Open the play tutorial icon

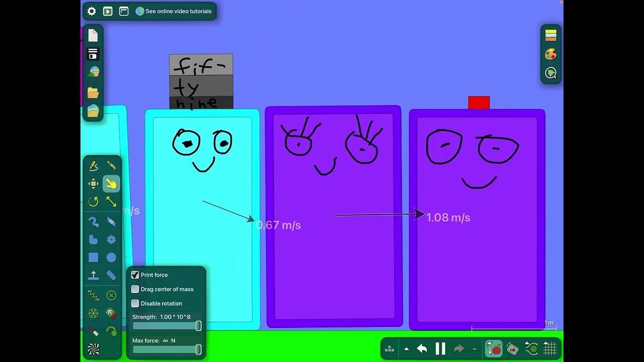[x=108, y=11]
